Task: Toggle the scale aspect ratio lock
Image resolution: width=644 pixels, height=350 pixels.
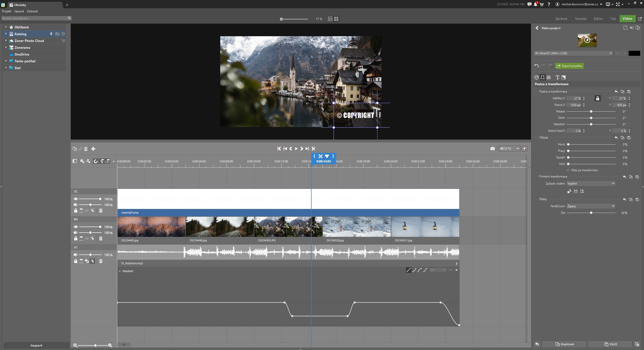Action: [x=598, y=98]
